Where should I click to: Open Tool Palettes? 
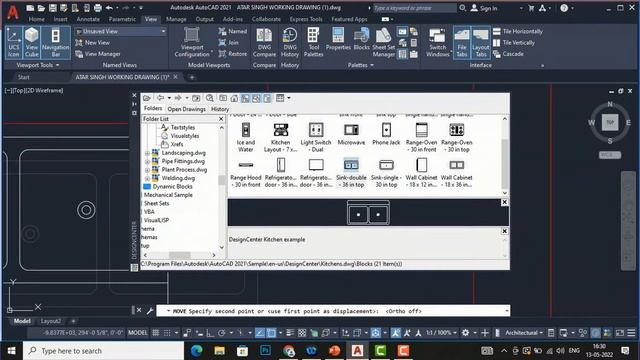click(x=313, y=42)
